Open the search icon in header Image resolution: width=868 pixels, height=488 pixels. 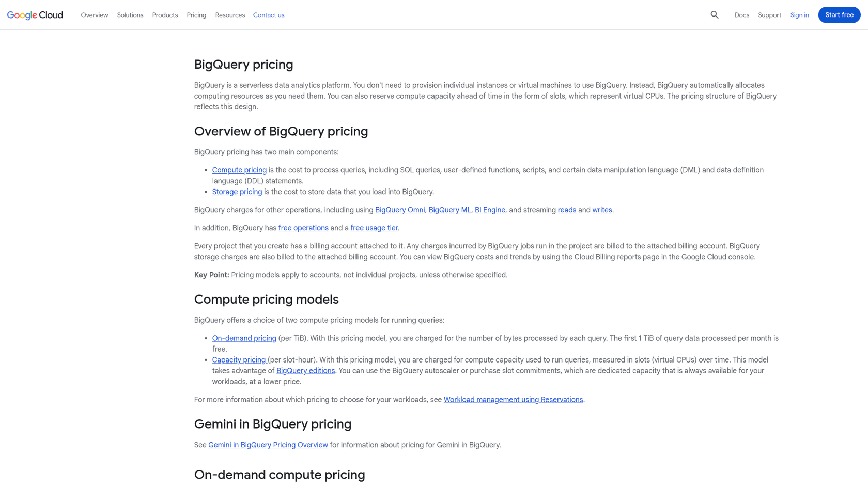point(715,15)
